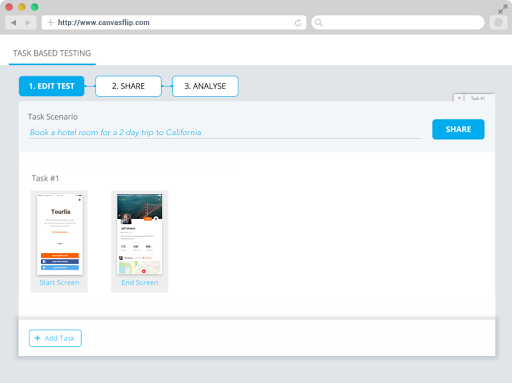This screenshot has width=512, height=383.
Task: Click the round button right of search box
Action: pyautogui.click(x=498, y=23)
